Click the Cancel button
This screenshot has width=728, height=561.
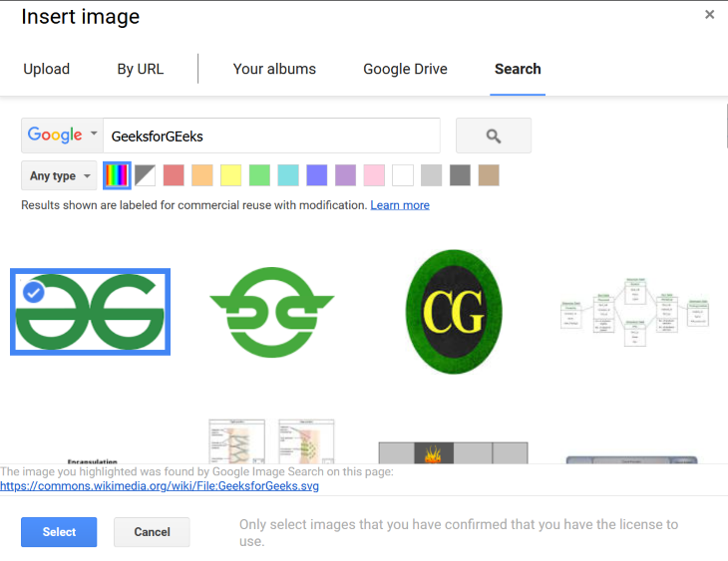pyautogui.click(x=152, y=532)
